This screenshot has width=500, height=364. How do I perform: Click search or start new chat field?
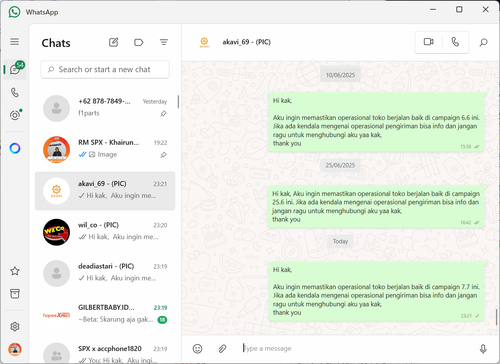point(105,69)
